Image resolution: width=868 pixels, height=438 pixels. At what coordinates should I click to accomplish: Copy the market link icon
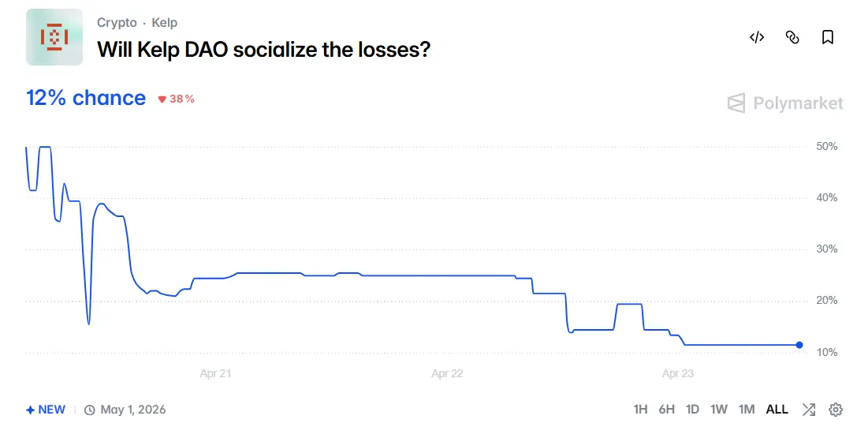click(792, 37)
